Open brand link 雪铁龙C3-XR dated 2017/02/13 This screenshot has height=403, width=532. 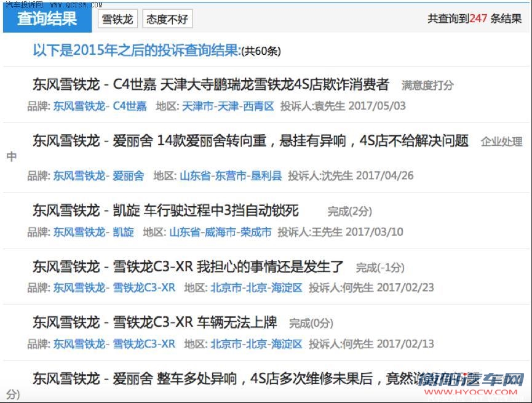pyautogui.click(x=114, y=344)
